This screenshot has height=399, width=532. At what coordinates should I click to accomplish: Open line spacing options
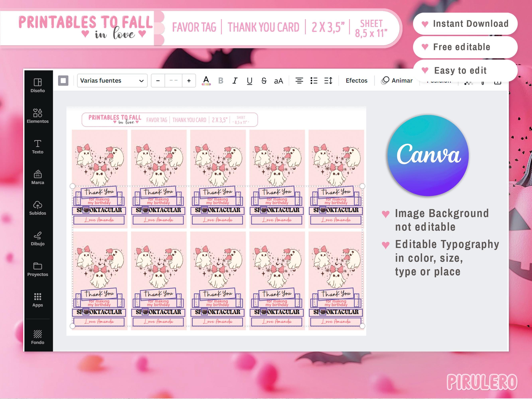(328, 81)
